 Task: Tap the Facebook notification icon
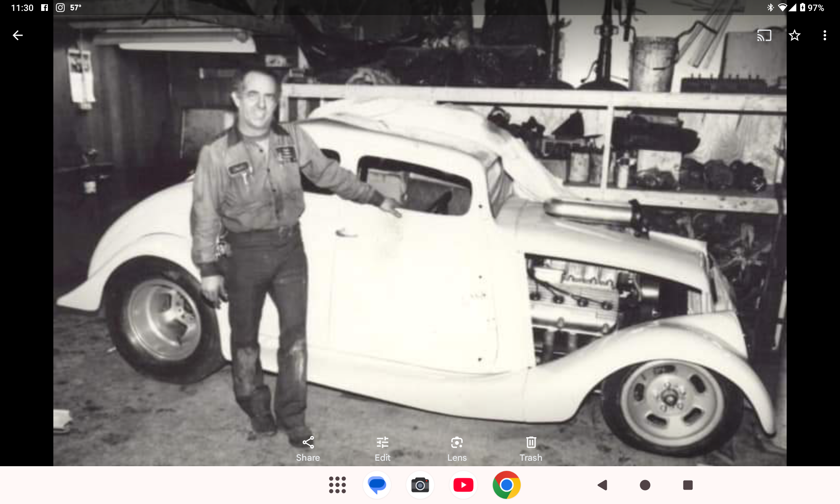click(45, 8)
